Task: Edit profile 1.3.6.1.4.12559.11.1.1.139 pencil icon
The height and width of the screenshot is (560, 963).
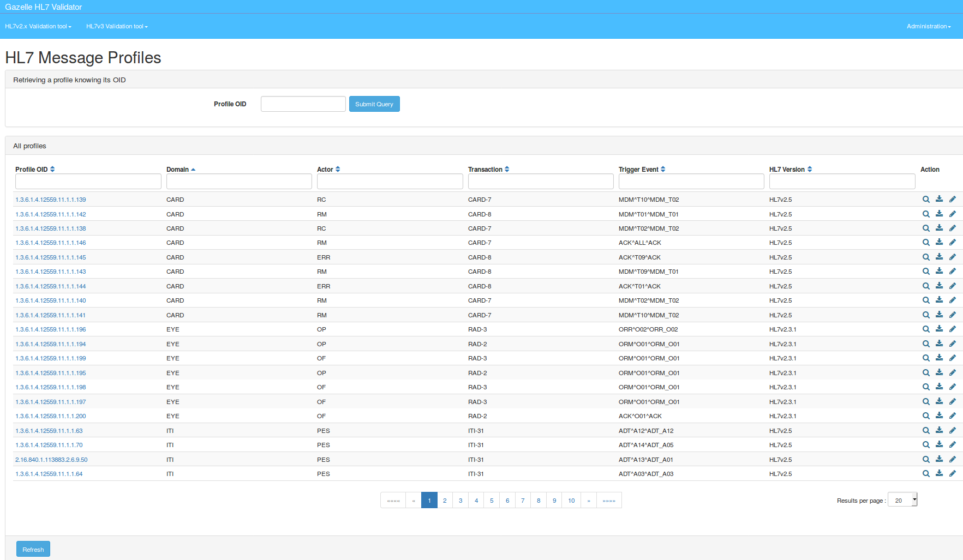Action: (x=953, y=199)
